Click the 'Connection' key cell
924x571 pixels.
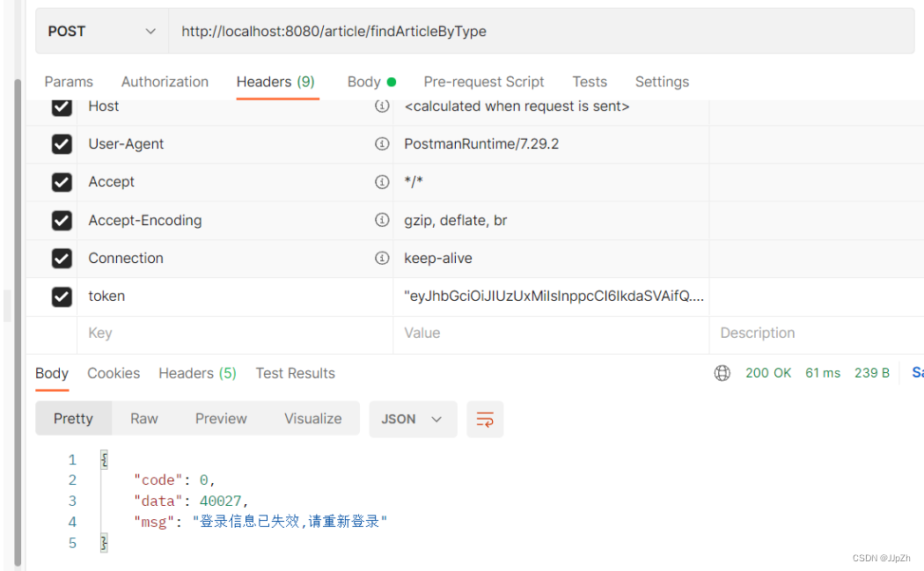(x=235, y=258)
